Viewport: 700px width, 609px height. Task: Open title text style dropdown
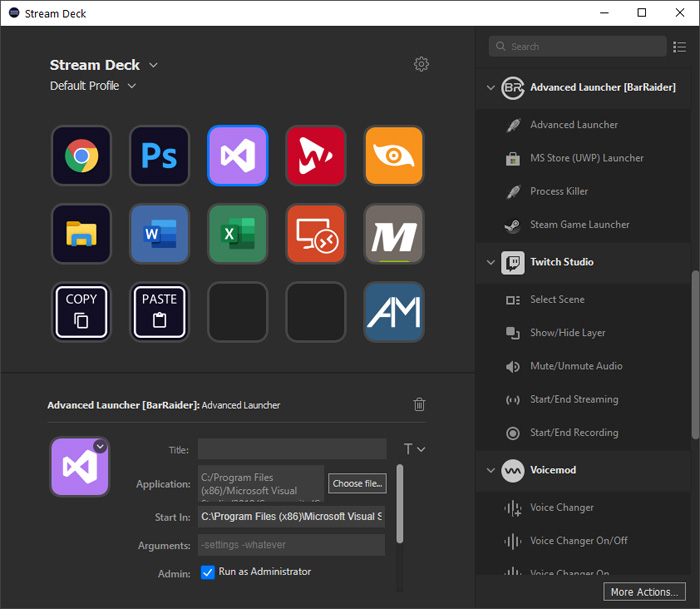[414, 450]
